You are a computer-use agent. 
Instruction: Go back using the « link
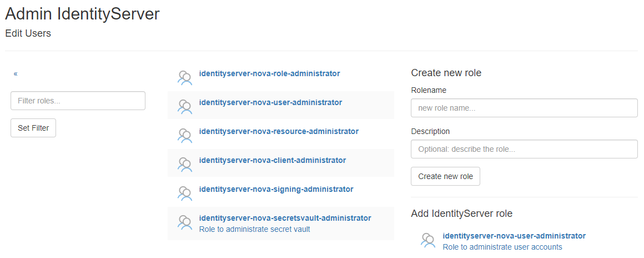16,73
